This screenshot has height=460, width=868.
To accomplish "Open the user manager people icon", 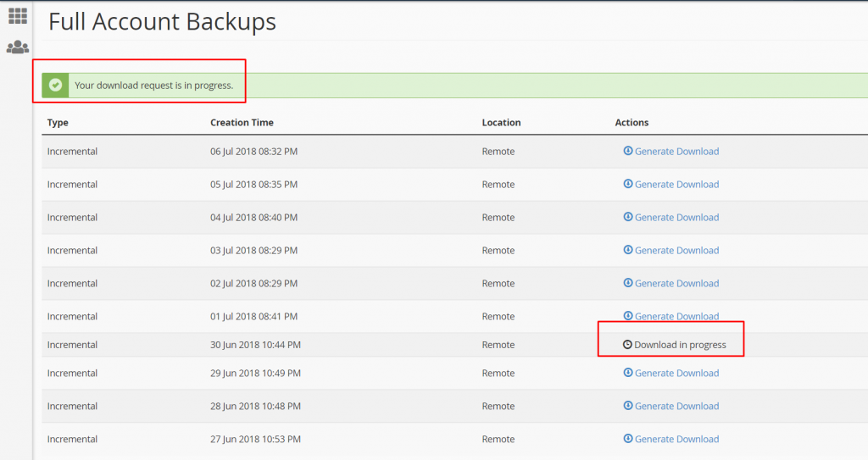I will [17, 47].
